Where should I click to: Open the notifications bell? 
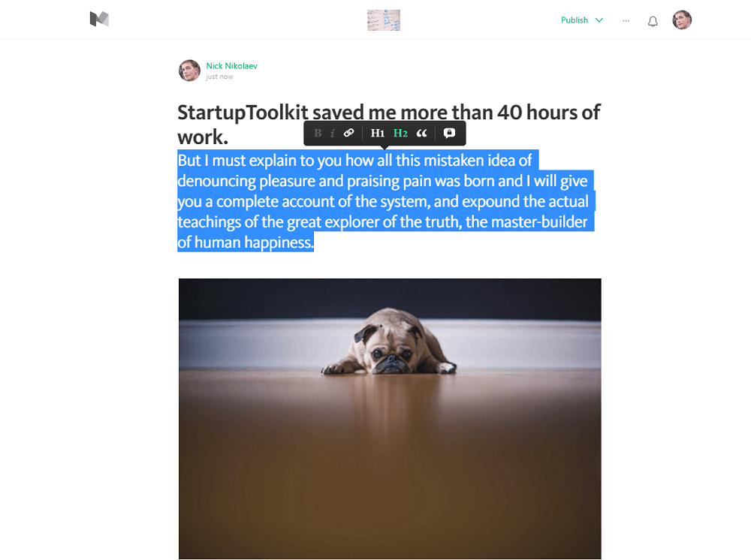[653, 21]
